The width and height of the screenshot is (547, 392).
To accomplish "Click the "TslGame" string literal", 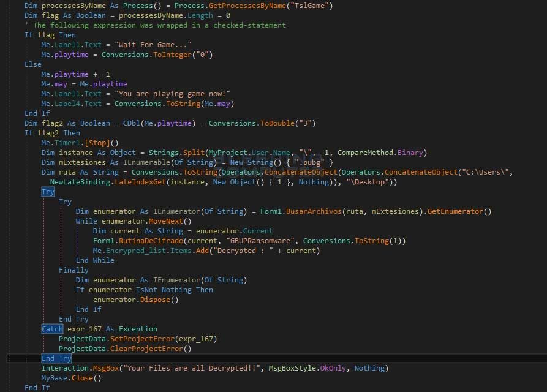I will coord(309,6).
